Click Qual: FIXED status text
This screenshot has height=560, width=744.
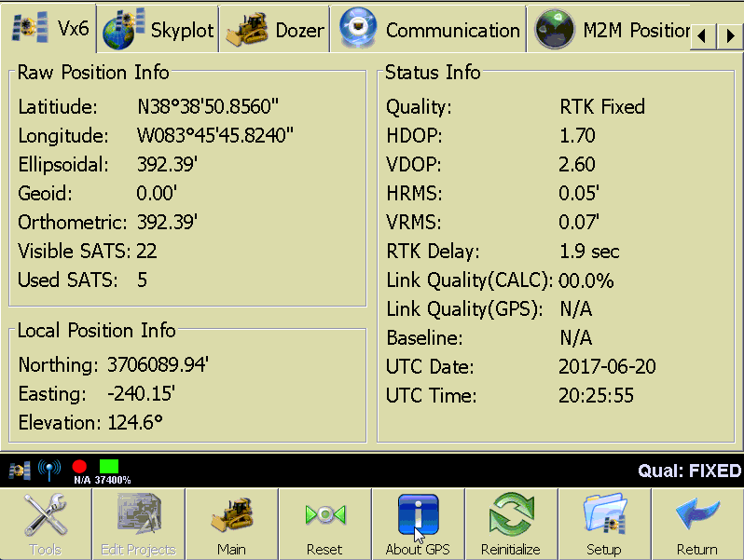tap(689, 471)
